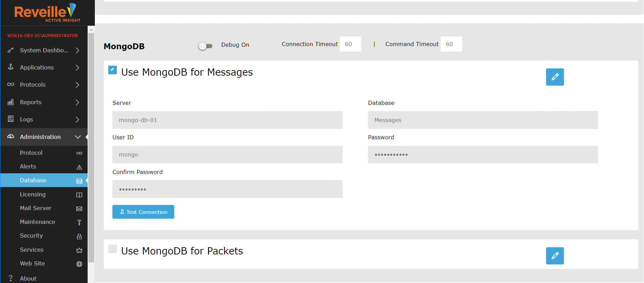
Task: Expand the Logs menu chevron
Action: (x=77, y=119)
